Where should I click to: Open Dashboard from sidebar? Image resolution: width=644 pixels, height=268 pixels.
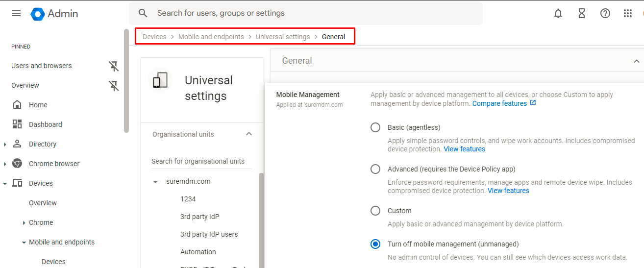(x=46, y=124)
